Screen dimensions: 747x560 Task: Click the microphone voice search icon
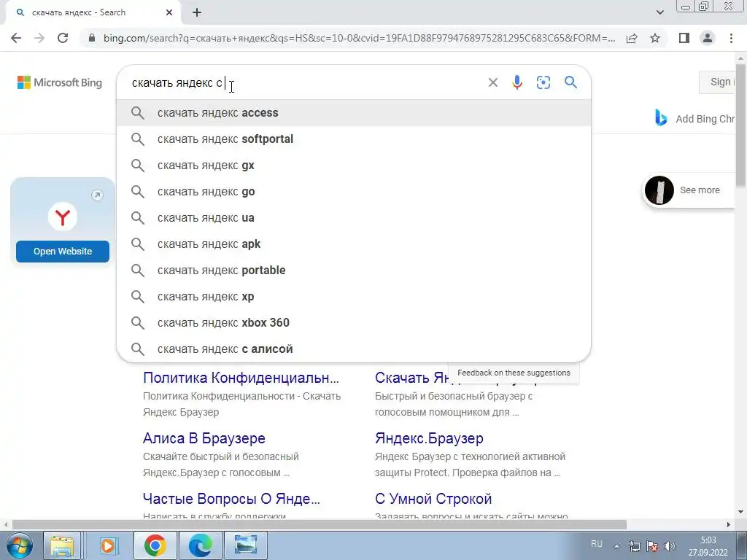click(x=517, y=82)
